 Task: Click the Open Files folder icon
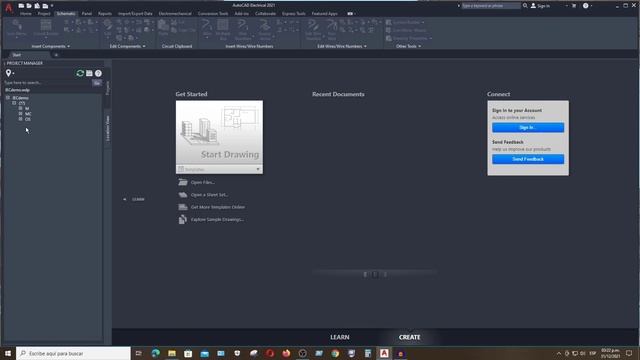pos(183,182)
